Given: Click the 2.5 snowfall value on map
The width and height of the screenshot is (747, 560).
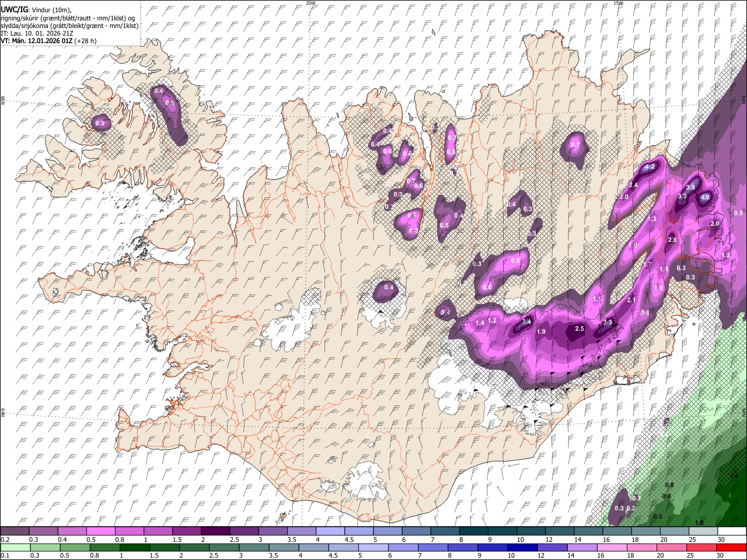Looking at the screenshot, I should pyautogui.click(x=580, y=329).
